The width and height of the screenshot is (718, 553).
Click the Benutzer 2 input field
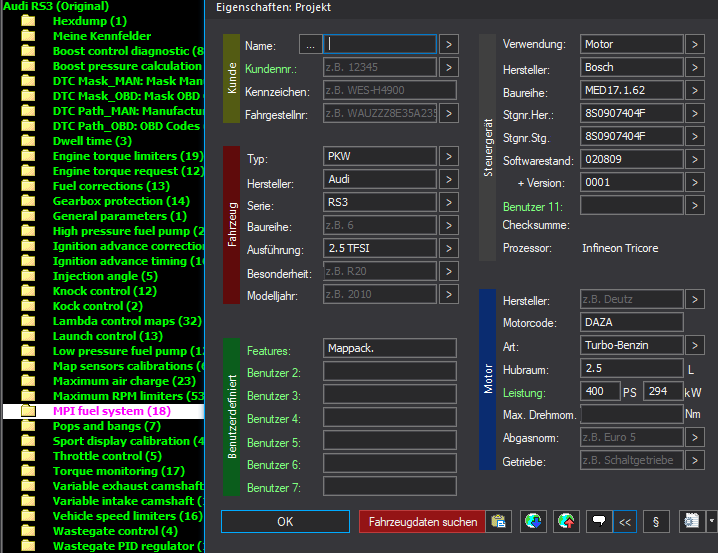pos(390,371)
